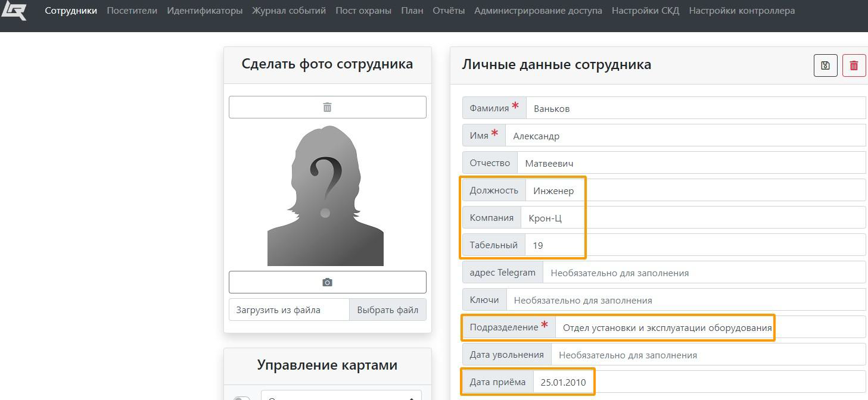Focus the адрес Telegram input field
This screenshot has width=868, height=400.
tap(704, 273)
